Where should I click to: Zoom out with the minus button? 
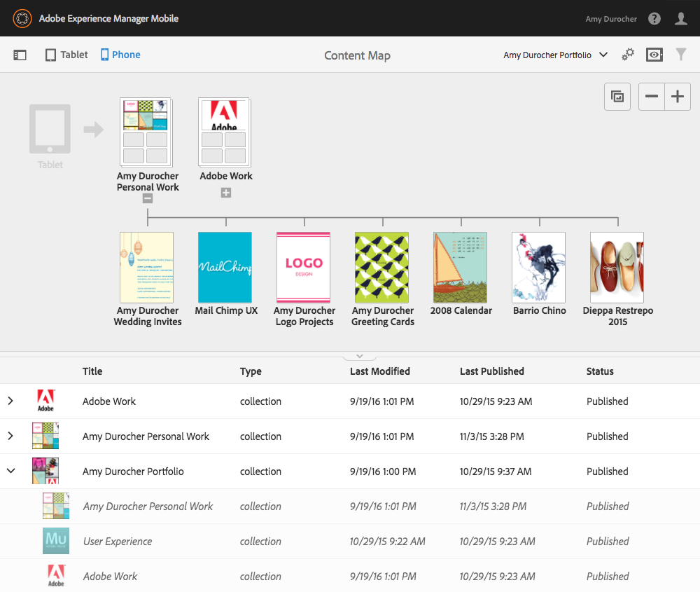coord(652,97)
